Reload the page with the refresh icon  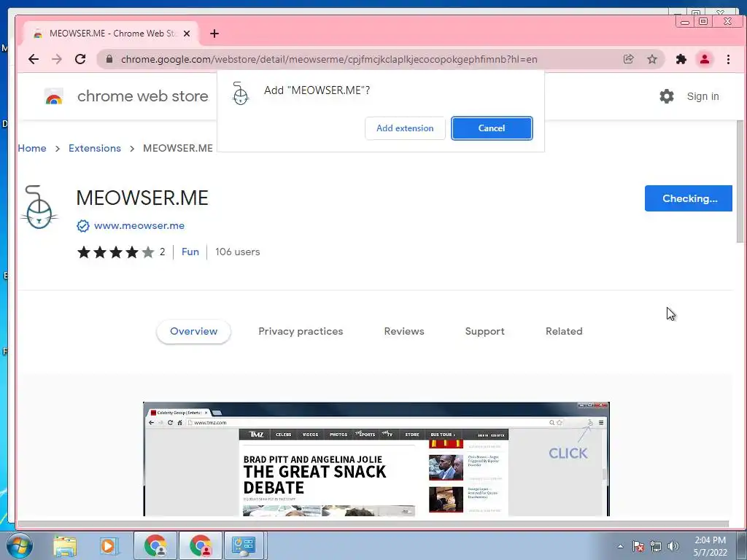[x=80, y=59]
